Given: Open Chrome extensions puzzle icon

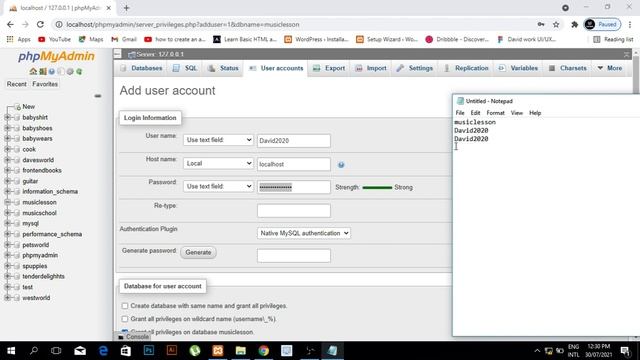Looking at the screenshot, I should [x=574, y=24].
